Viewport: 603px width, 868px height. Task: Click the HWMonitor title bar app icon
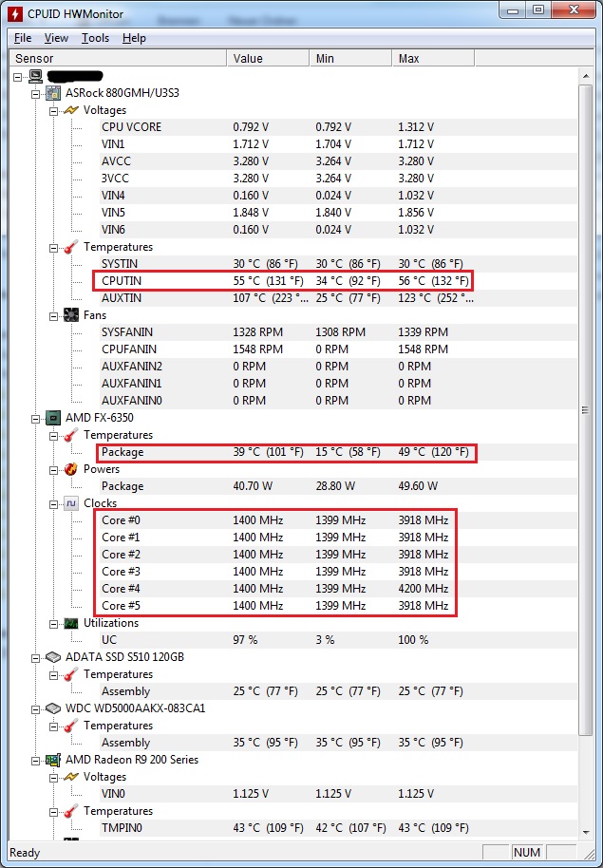(14, 13)
